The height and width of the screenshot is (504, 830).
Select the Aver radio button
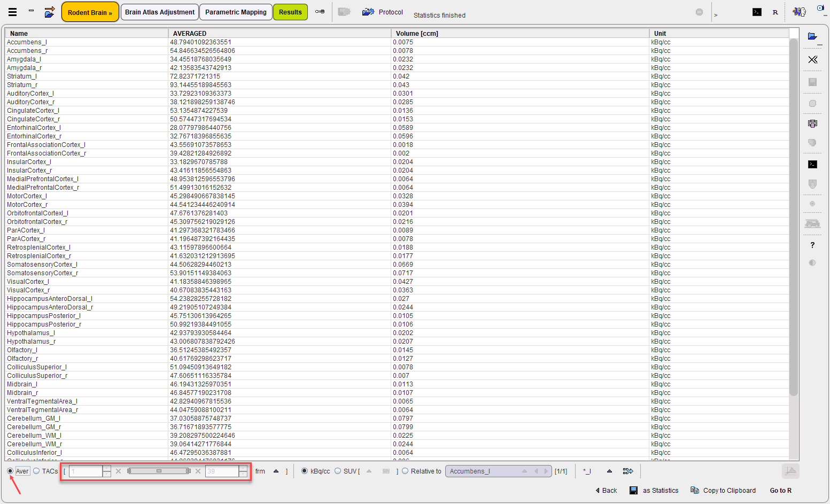[x=11, y=471]
